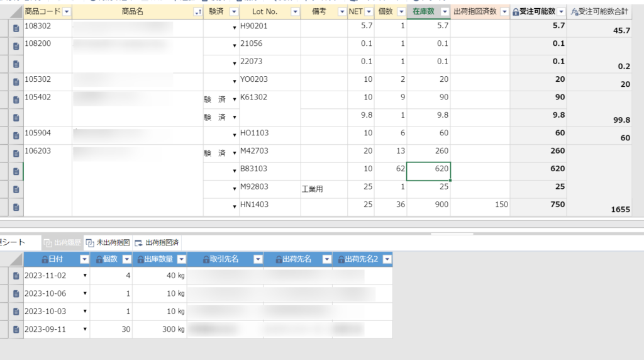Switch to the 未出荷指図 tab
The image size is (644, 360).
tap(108, 242)
